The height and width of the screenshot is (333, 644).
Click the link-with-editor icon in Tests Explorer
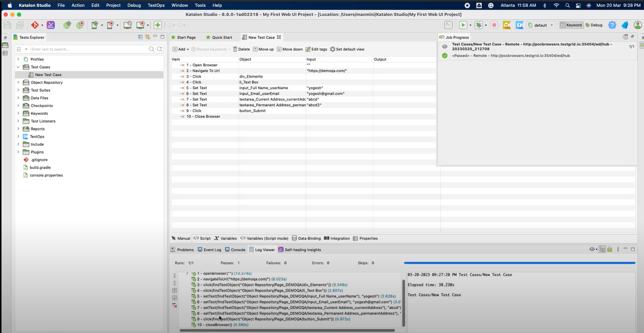click(x=147, y=37)
